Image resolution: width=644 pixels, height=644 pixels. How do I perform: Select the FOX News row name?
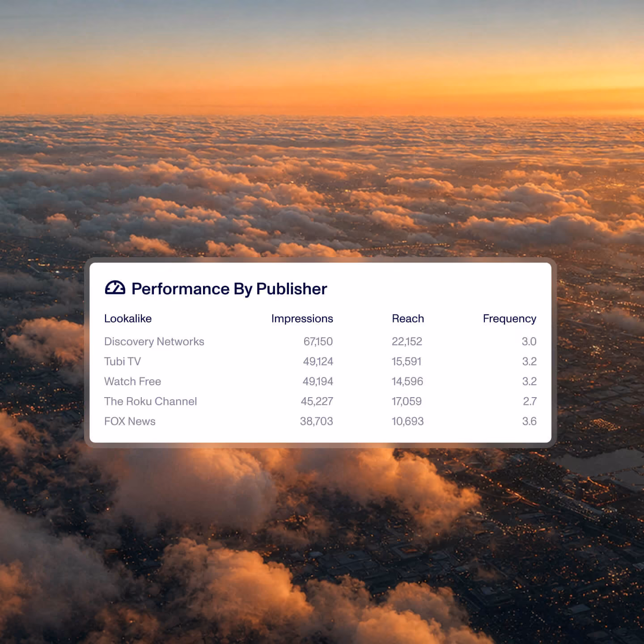click(130, 421)
